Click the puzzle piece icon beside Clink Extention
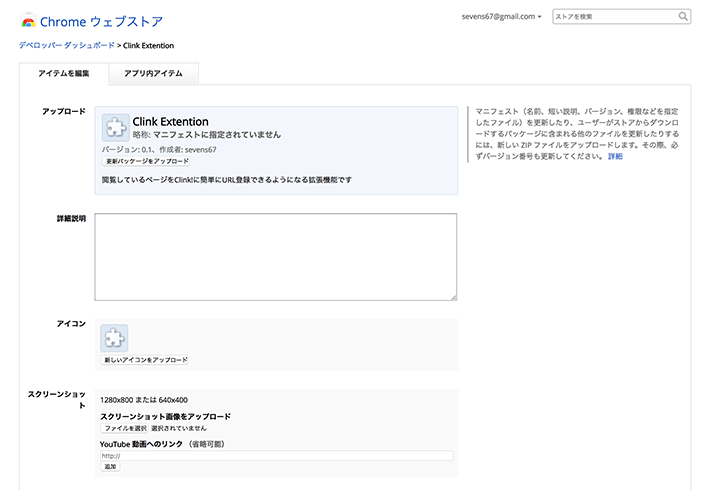 [x=116, y=127]
